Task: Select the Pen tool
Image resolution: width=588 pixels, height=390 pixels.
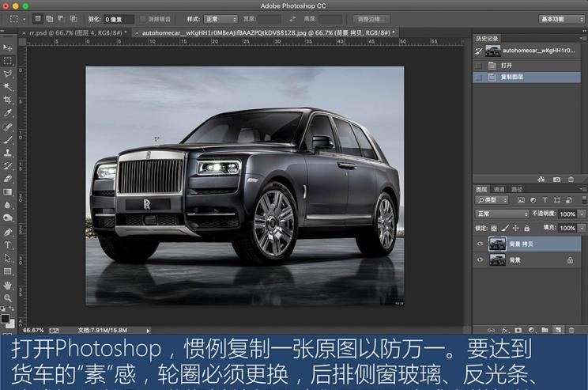Action: [7, 233]
